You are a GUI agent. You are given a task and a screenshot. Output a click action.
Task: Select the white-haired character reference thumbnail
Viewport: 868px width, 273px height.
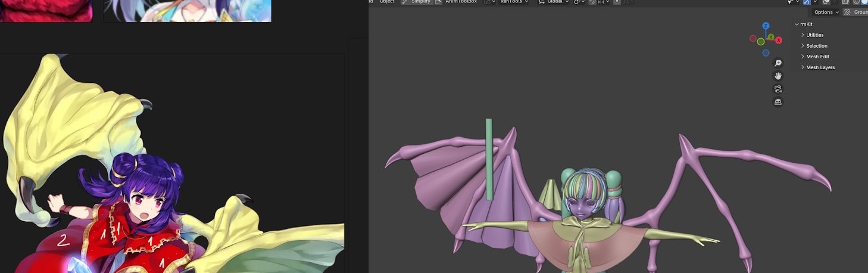pos(188,11)
